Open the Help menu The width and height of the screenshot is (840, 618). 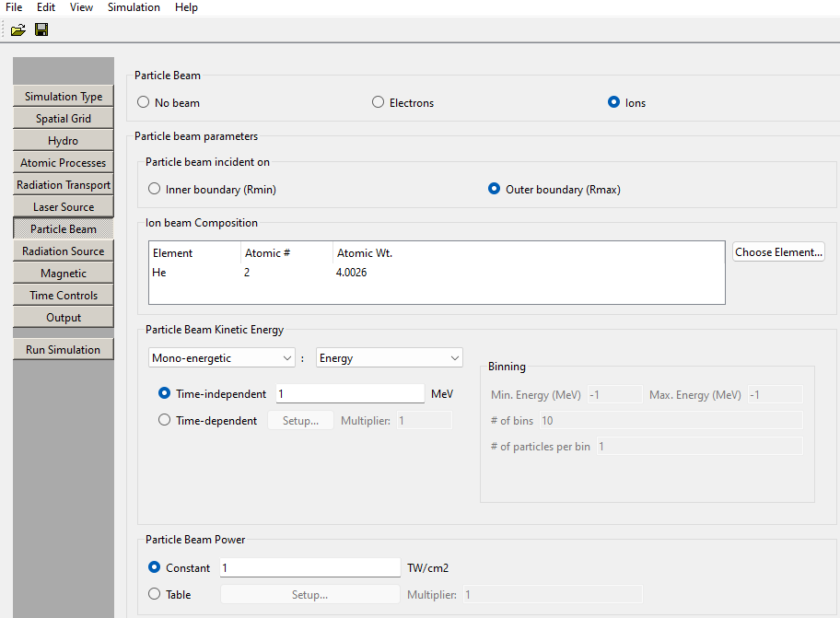point(186,7)
